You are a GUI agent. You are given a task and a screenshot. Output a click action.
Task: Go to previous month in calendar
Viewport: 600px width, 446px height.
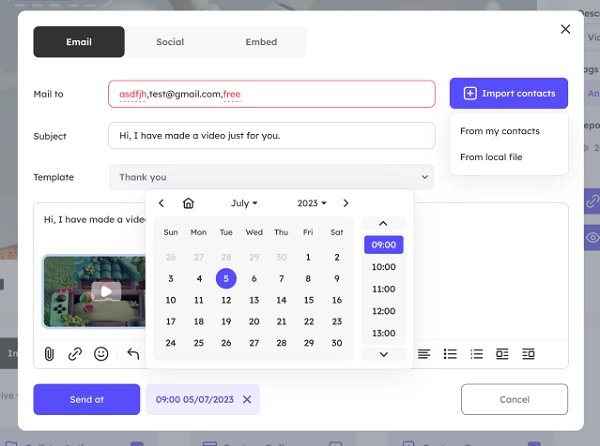click(x=162, y=203)
